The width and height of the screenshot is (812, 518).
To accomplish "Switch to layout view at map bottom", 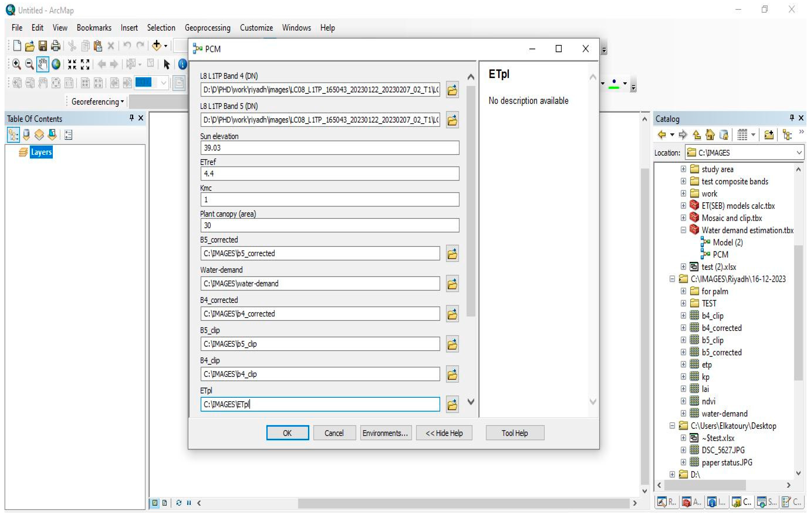I will (x=165, y=503).
